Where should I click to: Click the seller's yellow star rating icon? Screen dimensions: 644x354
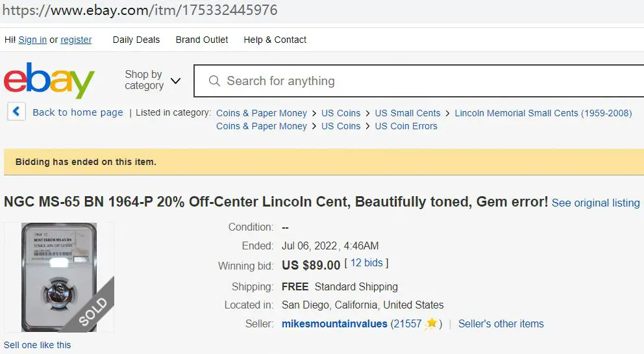pos(431,323)
